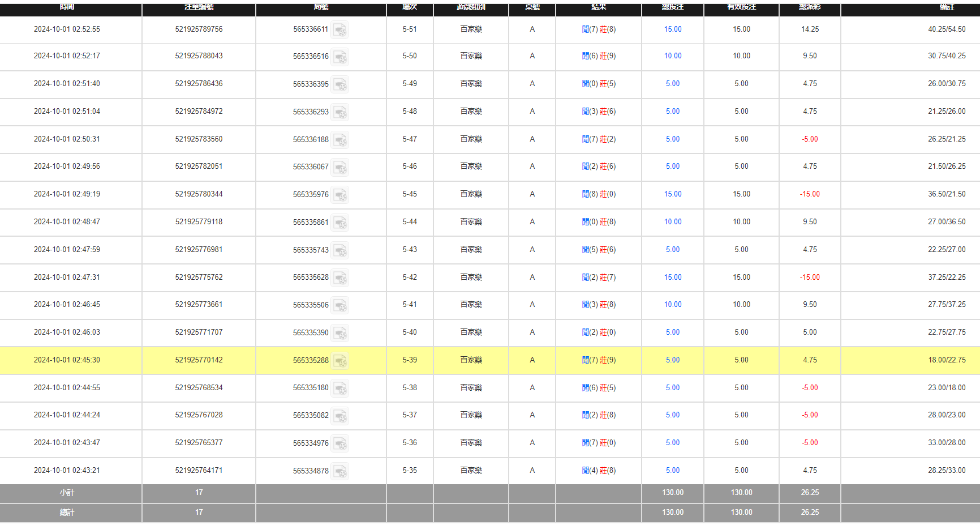The height and width of the screenshot is (525, 980).
Task: Play video replay for round 565336188
Action: click(x=339, y=140)
